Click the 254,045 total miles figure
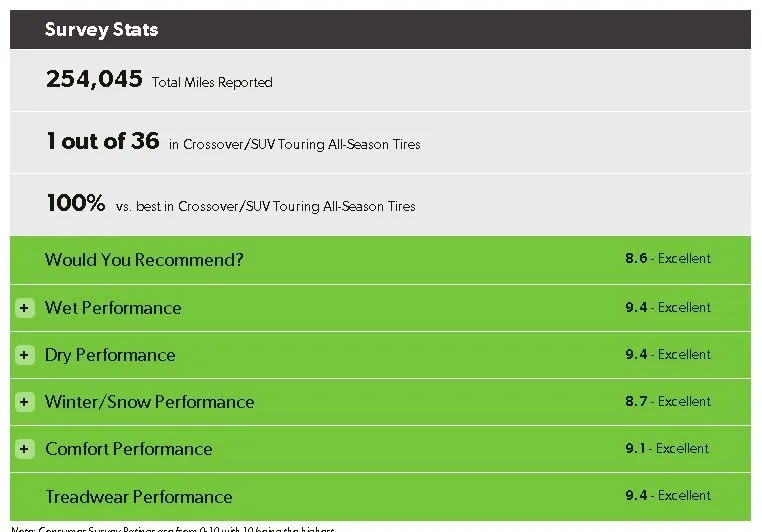The height and width of the screenshot is (532, 762). pyautogui.click(x=94, y=79)
